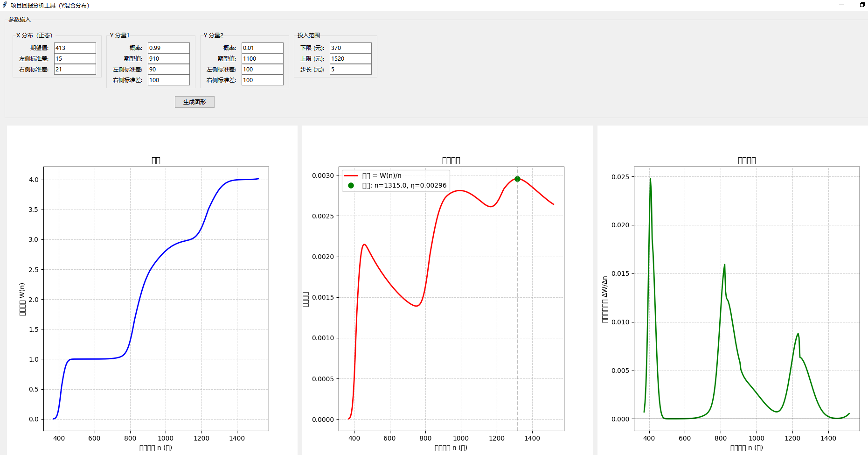868x455 pixels.
Task: Click the feather app icon in title bar
Action: (5, 5)
